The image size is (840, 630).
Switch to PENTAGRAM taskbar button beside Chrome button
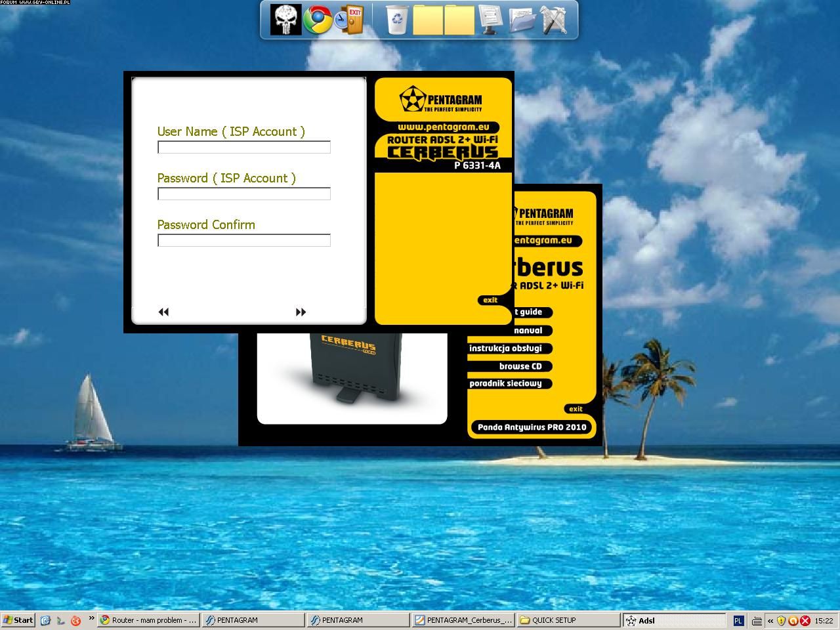click(x=253, y=620)
